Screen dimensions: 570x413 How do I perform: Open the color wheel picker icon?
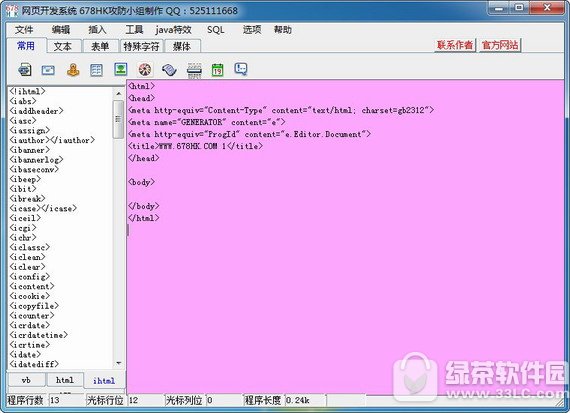pos(145,69)
